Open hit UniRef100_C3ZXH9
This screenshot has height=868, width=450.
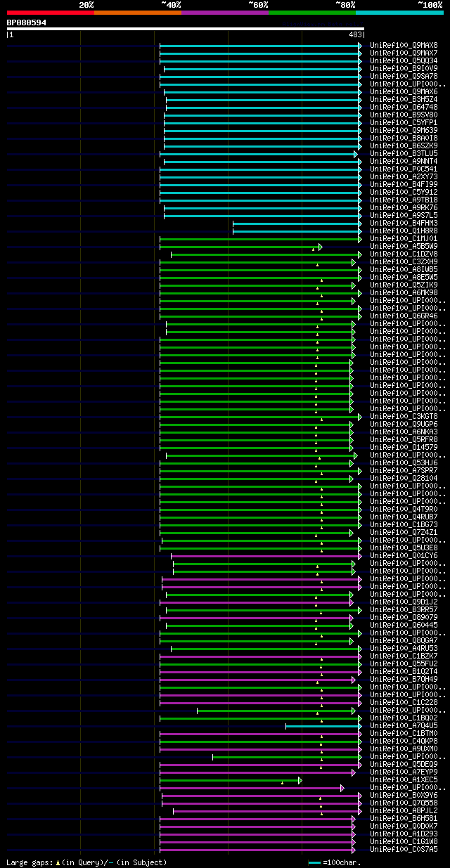point(405,262)
